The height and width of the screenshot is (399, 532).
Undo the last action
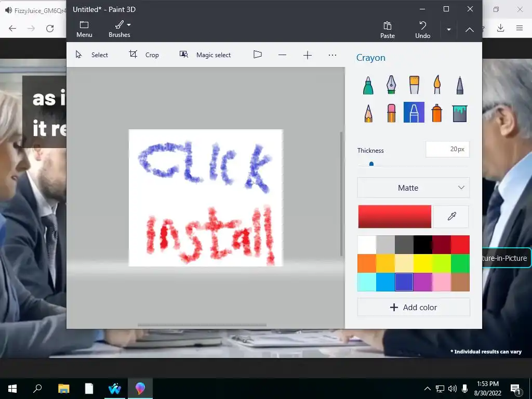(423, 30)
